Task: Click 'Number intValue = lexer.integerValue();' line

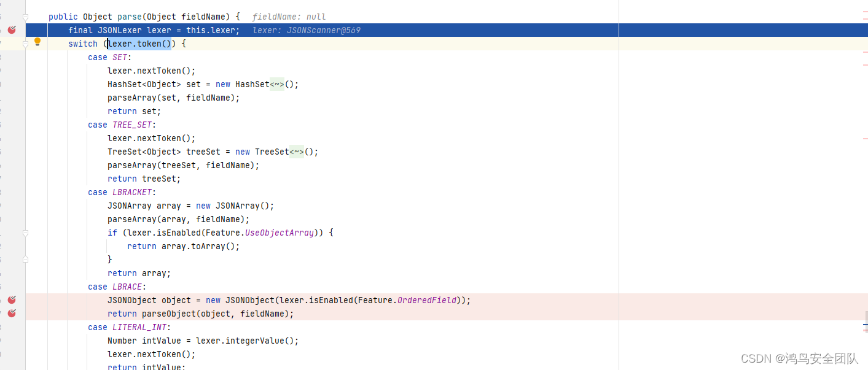Action: pos(203,341)
